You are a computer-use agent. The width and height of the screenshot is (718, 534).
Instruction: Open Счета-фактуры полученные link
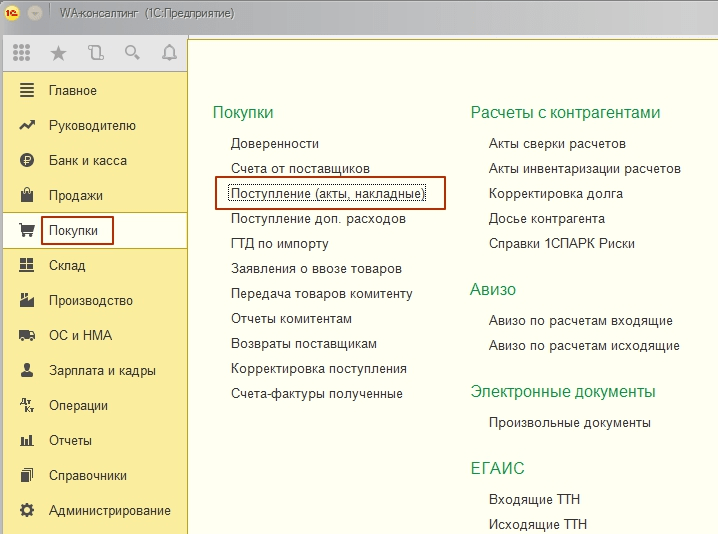pos(316,394)
